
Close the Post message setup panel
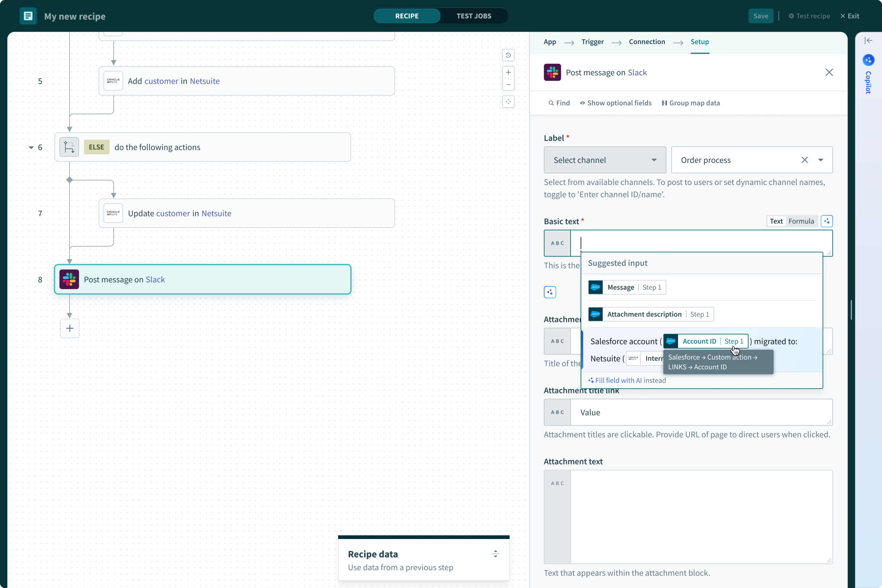coord(829,72)
